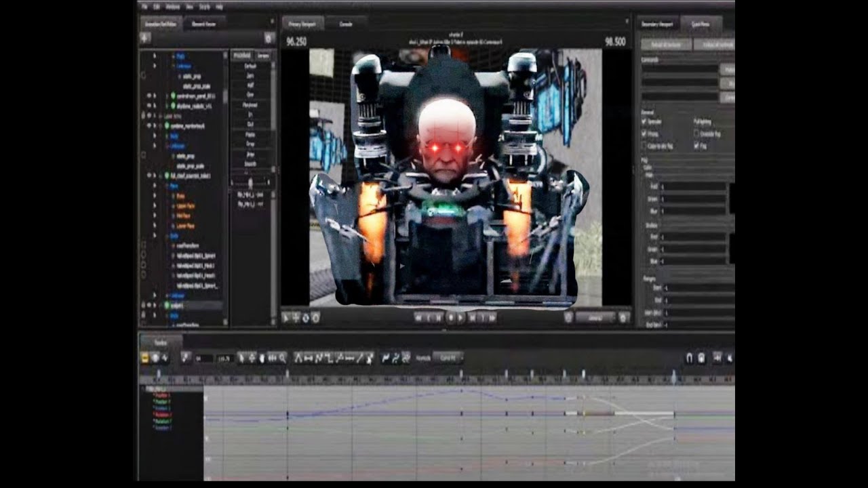Switch to the Secondary Viewport tab
This screenshot has width=868, height=488.
click(x=658, y=23)
